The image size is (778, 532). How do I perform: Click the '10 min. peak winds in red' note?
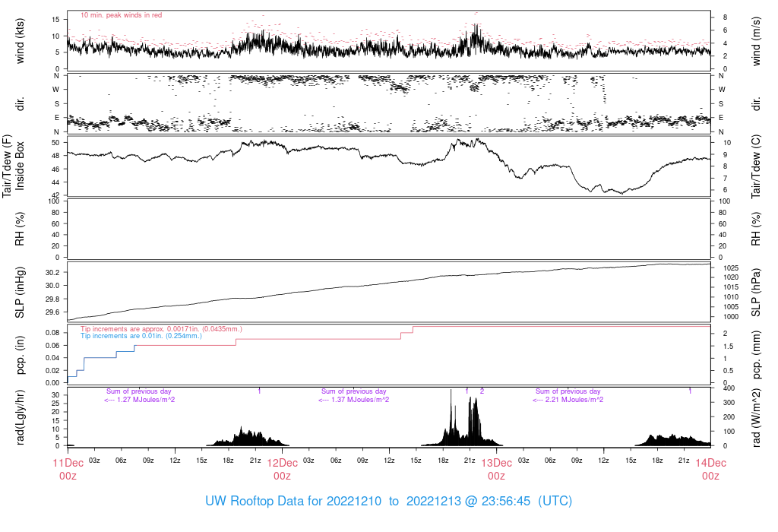click(x=121, y=15)
